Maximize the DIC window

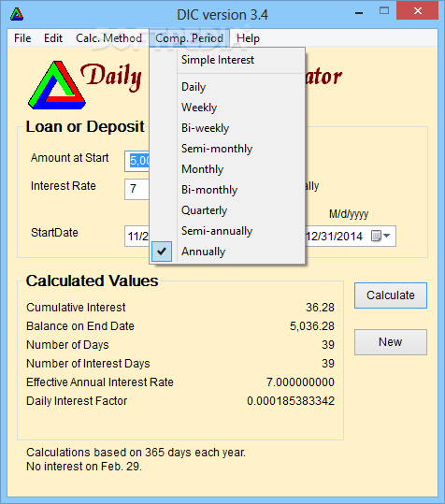pos(384,11)
